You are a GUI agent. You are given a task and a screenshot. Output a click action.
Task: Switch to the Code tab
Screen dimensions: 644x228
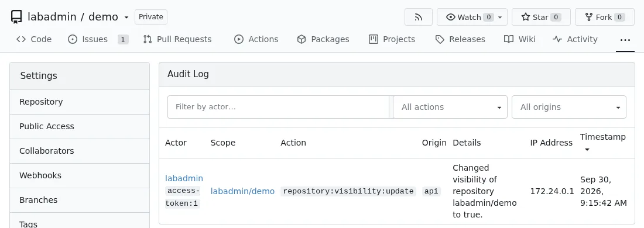coord(34,39)
